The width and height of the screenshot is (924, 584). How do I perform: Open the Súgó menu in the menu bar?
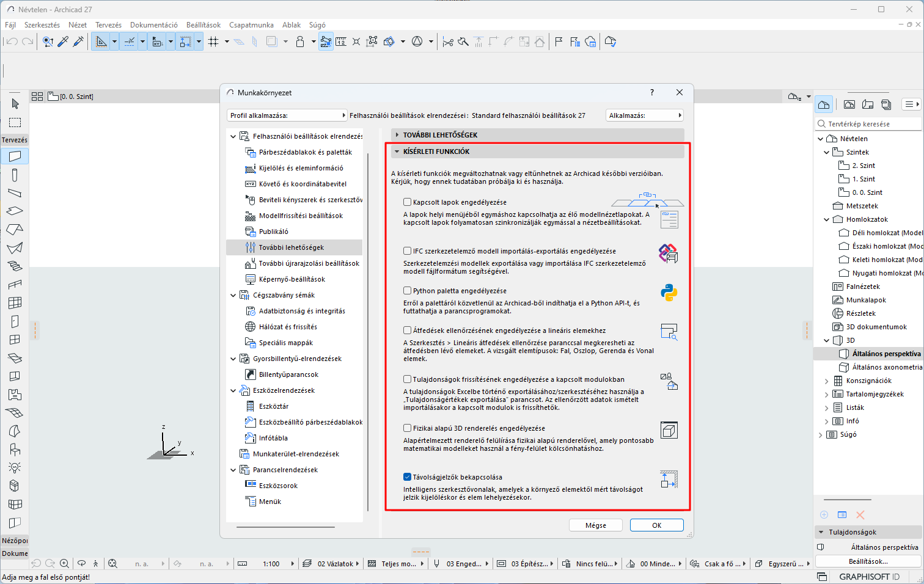coord(317,25)
